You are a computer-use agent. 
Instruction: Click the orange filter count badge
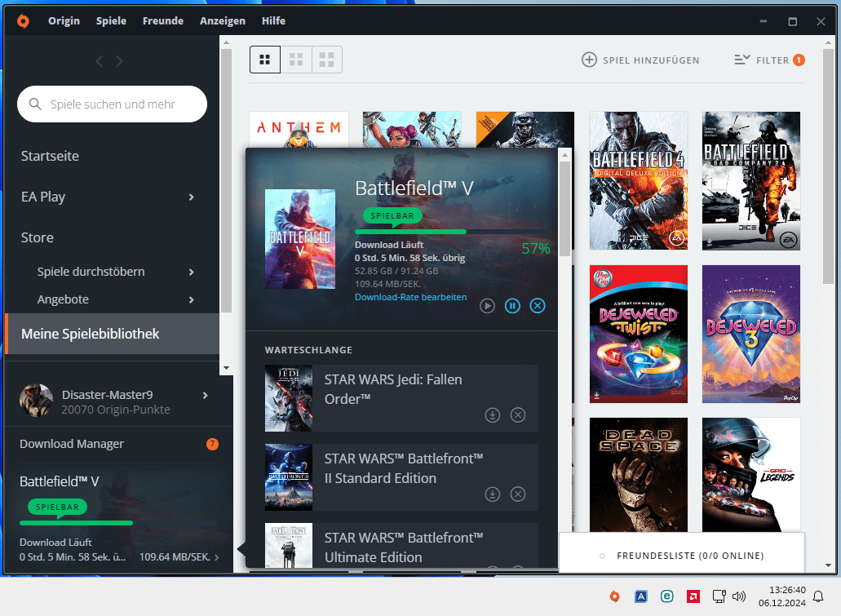[799, 60]
